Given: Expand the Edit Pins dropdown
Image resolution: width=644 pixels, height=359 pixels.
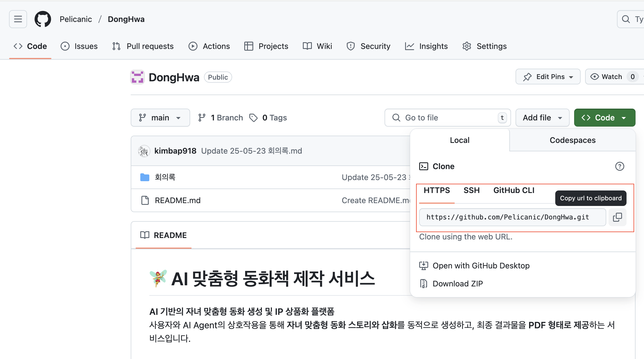Looking at the screenshot, I should [x=548, y=77].
